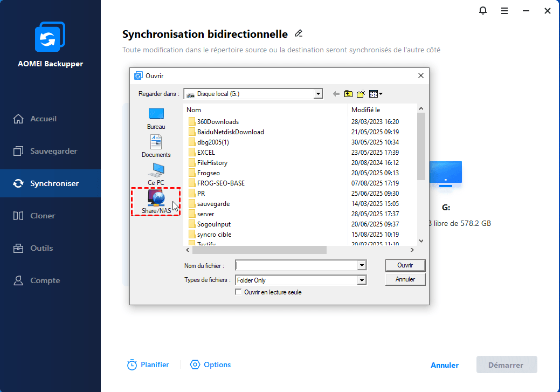The image size is (560, 392).
Task: Open the Outils section
Action: [50, 248]
